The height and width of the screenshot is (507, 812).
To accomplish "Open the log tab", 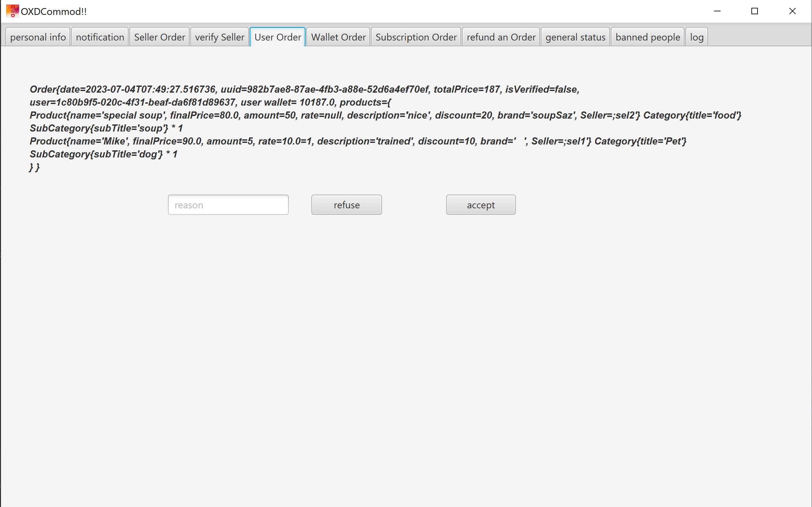I will tap(697, 37).
